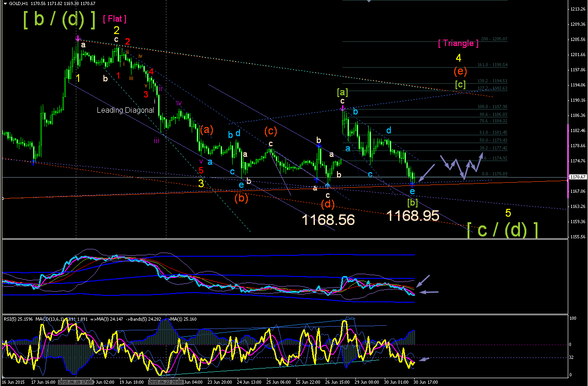Click Fibonacci level '88.6 - 1186.03'
Image resolution: width=588 pixels, height=386 pixels.
[x=493, y=114]
